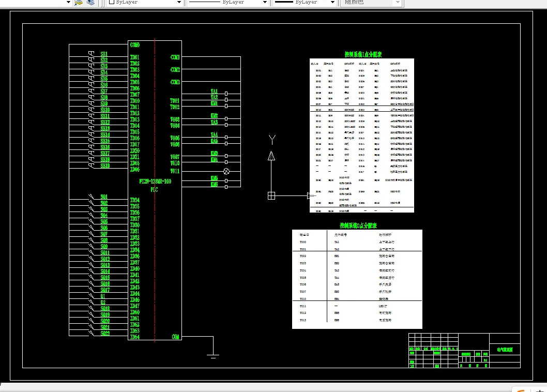This screenshot has width=547, height=392.
Task: Select the Y001 output label
Action: (x=175, y=101)
